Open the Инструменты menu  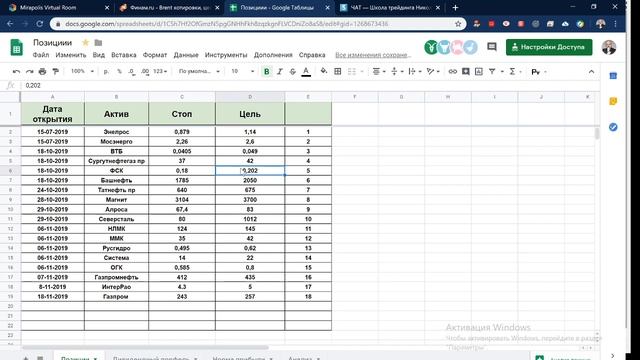(x=226, y=55)
